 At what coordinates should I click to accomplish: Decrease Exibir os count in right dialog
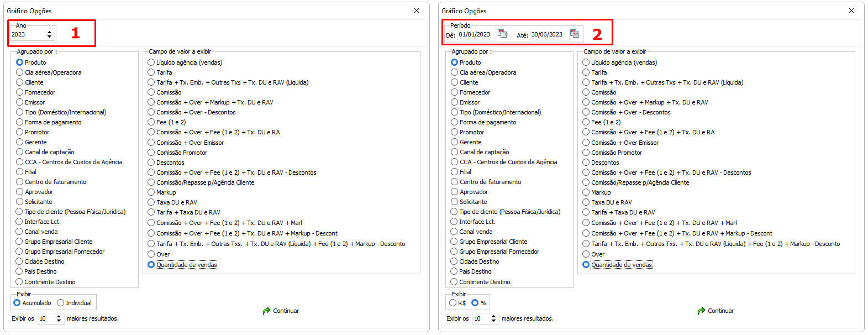click(494, 321)
